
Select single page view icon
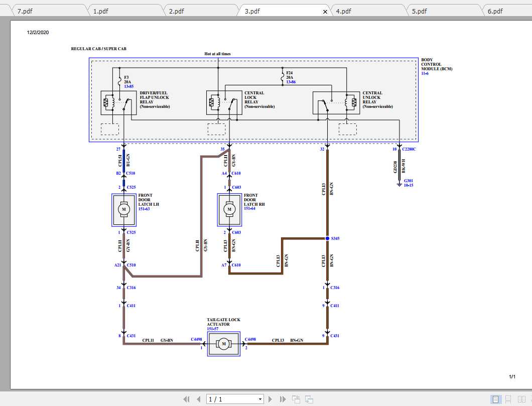pos(495,399)
